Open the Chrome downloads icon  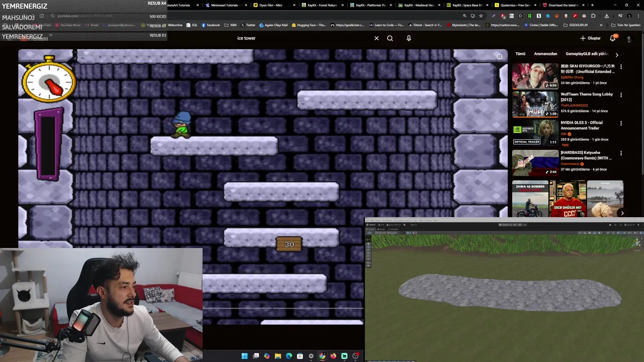tap(607, 16)
